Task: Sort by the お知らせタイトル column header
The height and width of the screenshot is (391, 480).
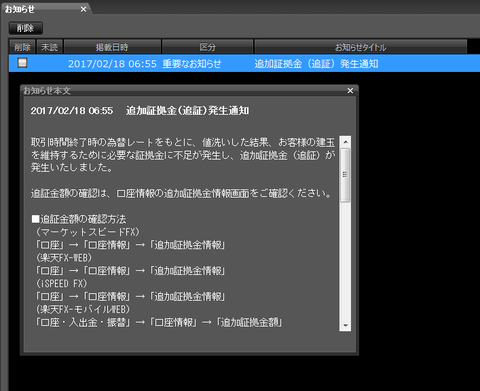Action: (361, 47)
